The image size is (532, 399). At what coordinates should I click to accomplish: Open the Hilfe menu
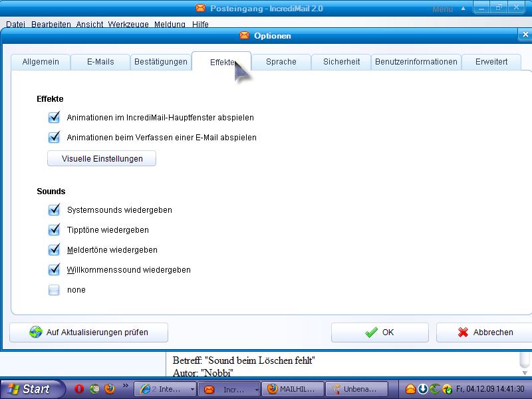(200, 25)
